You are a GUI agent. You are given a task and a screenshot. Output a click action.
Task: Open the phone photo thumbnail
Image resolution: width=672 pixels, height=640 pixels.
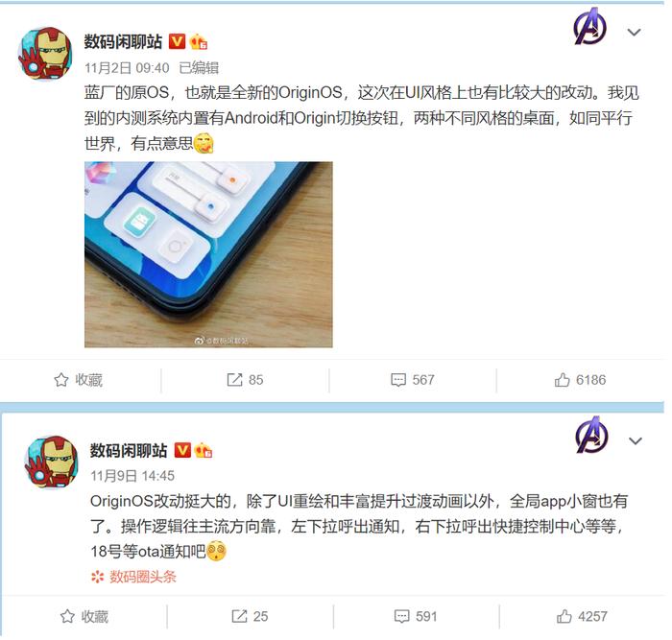pyautogui.click(x=208, y=254)
